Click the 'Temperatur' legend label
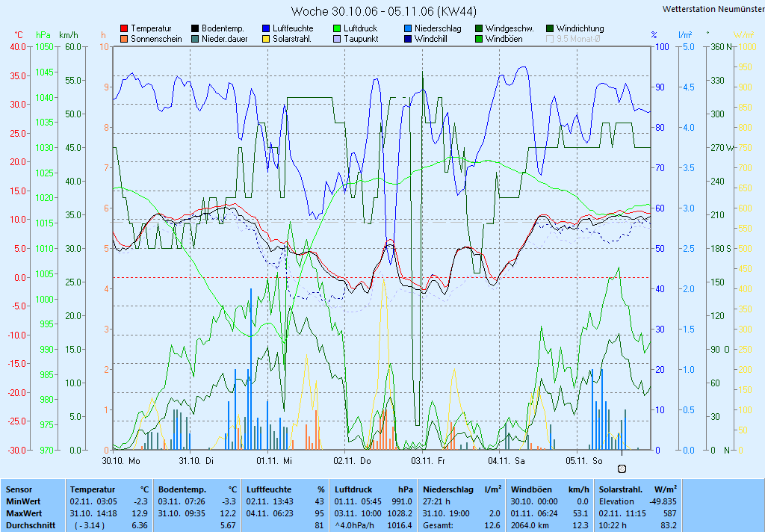The width and height of the screenshot is (765, 532). pyautogui.click(x=151, y=29)
